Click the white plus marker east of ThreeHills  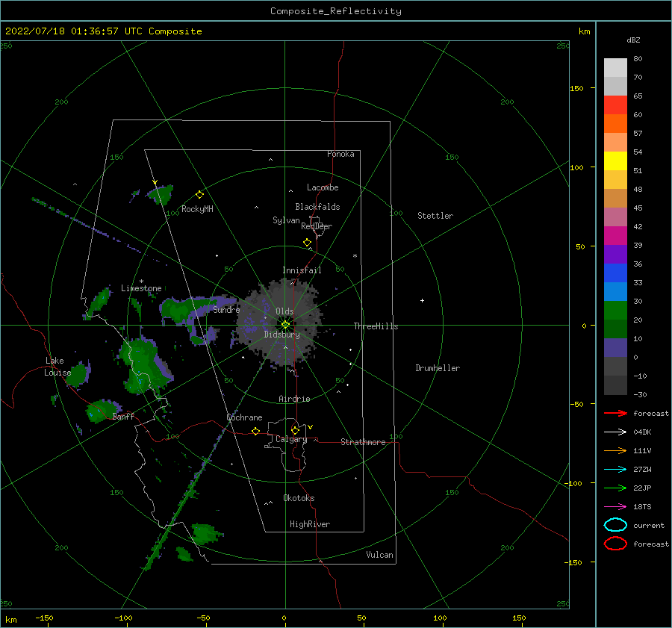422,300
